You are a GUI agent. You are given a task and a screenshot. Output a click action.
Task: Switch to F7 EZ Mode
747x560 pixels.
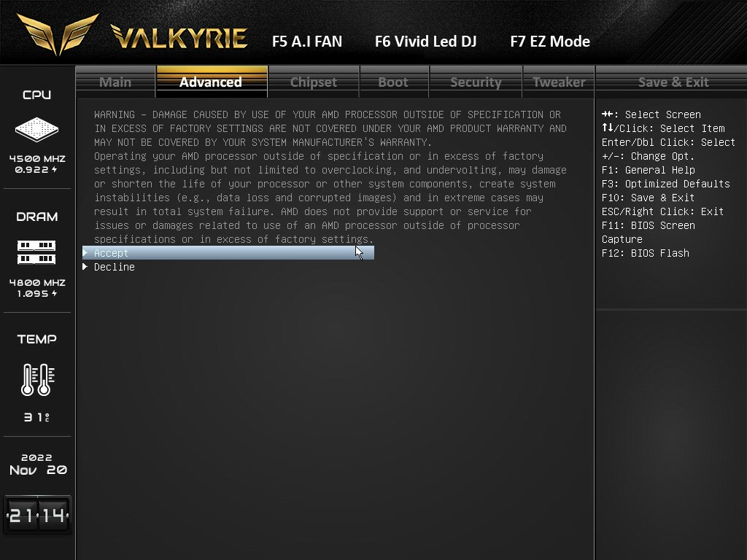(x=550, y=42)
